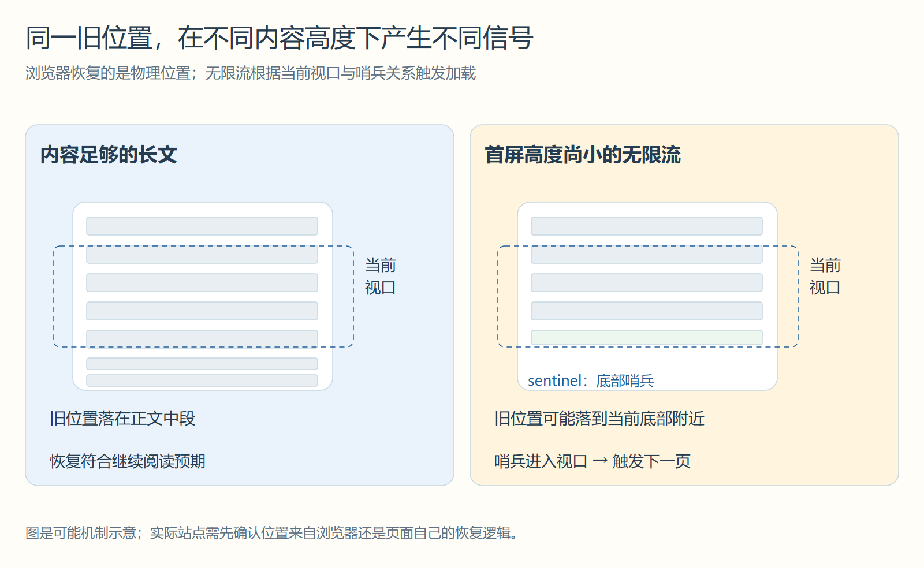Click the main title about 同一旧位置

point(280,38)
